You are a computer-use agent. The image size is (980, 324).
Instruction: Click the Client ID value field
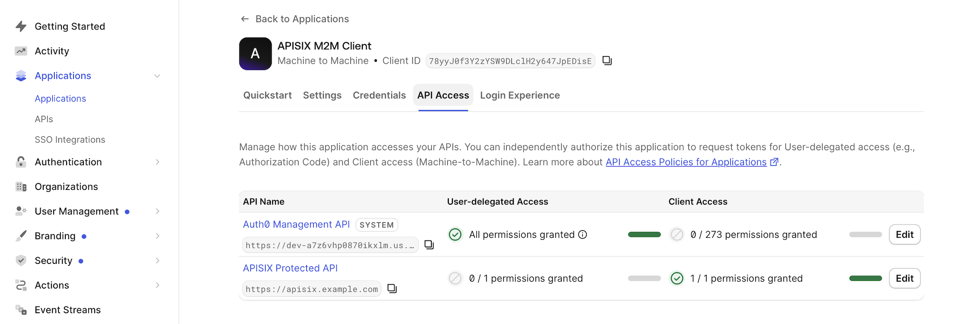coord(511,61)
